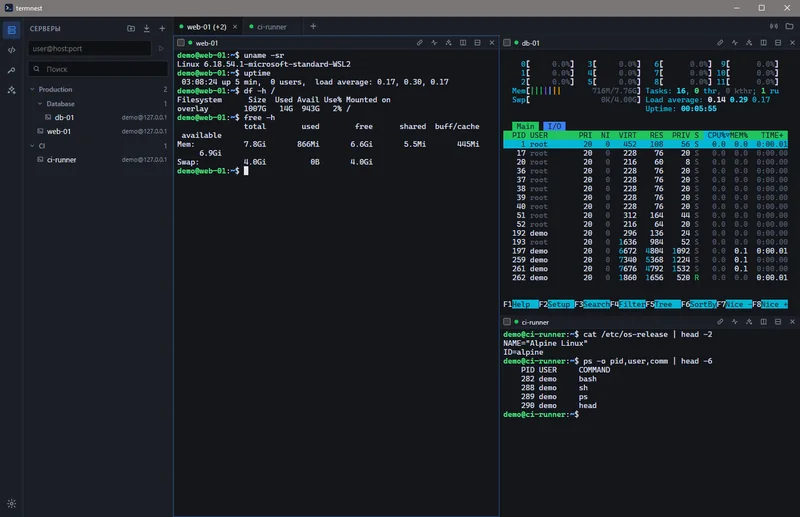The image size is (800, 517).
Task: Select db-01 server in the tree
Action: (98, 117)
